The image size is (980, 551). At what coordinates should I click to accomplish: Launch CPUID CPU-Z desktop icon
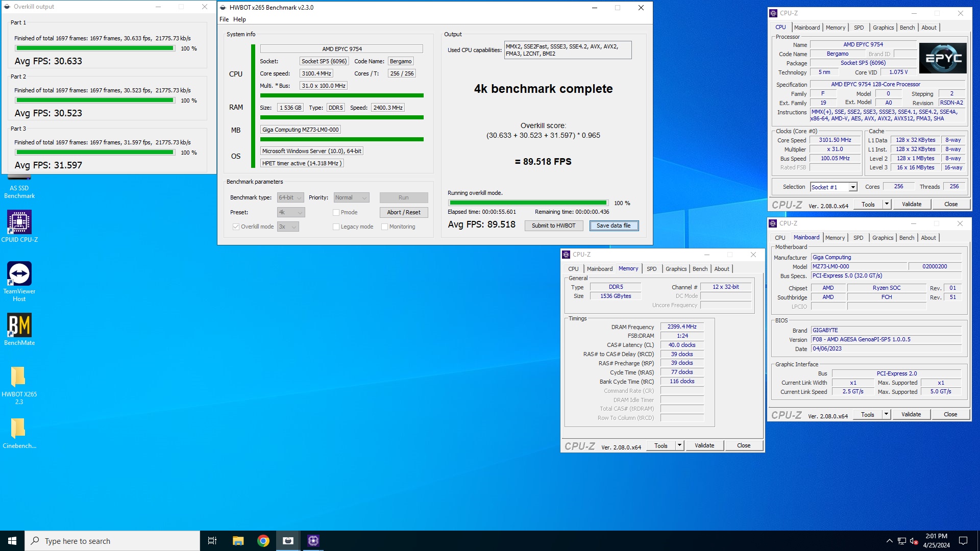pos(19,226)
